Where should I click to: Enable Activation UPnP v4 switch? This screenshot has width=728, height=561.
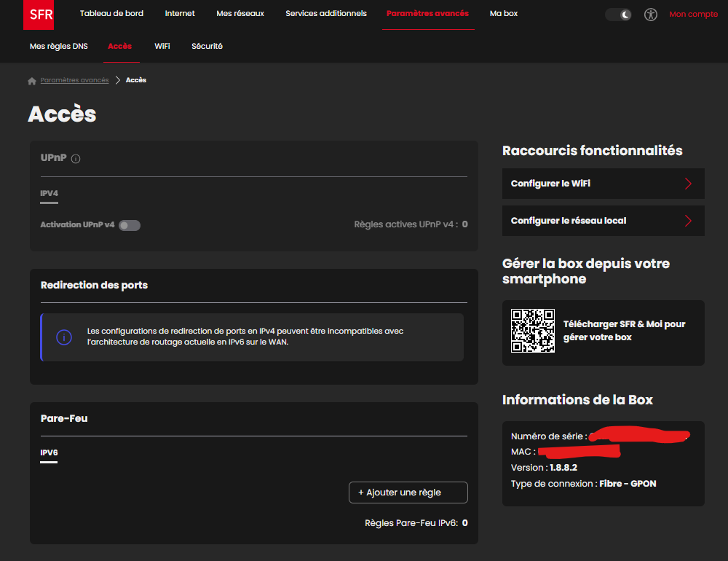(x=130, y=225)
